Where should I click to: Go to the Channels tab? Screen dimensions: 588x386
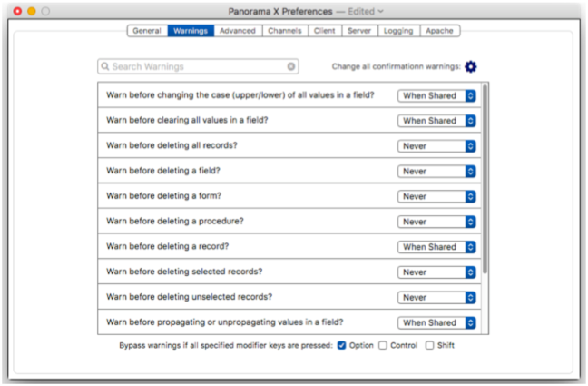pos(285,31)
